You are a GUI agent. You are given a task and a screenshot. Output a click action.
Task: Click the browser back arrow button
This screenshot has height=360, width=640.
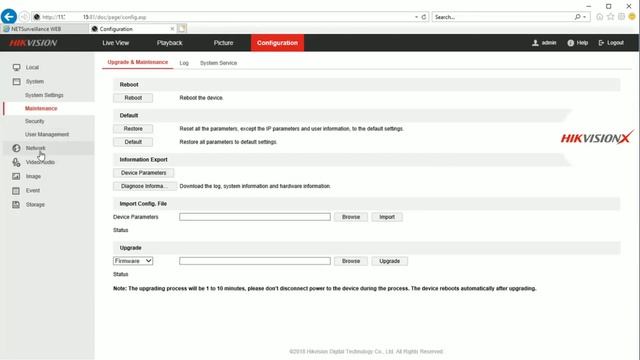click(9, 17)
